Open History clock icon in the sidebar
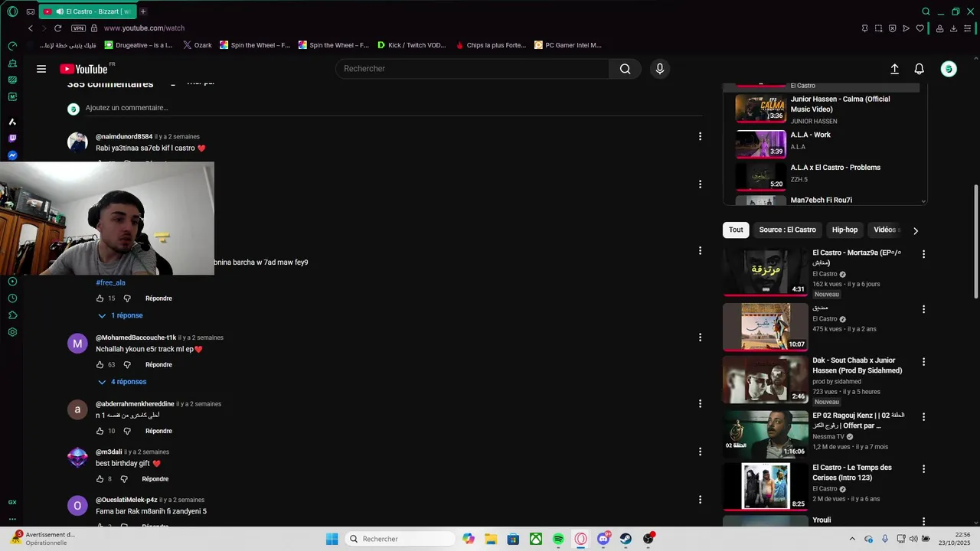 pos(12,298)
